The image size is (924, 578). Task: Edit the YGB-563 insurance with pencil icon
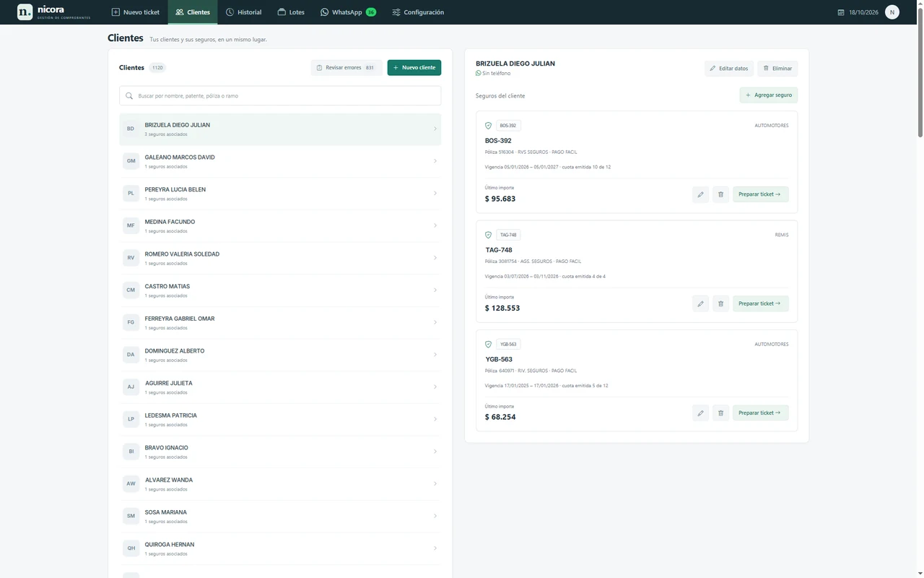coord(700,413)
